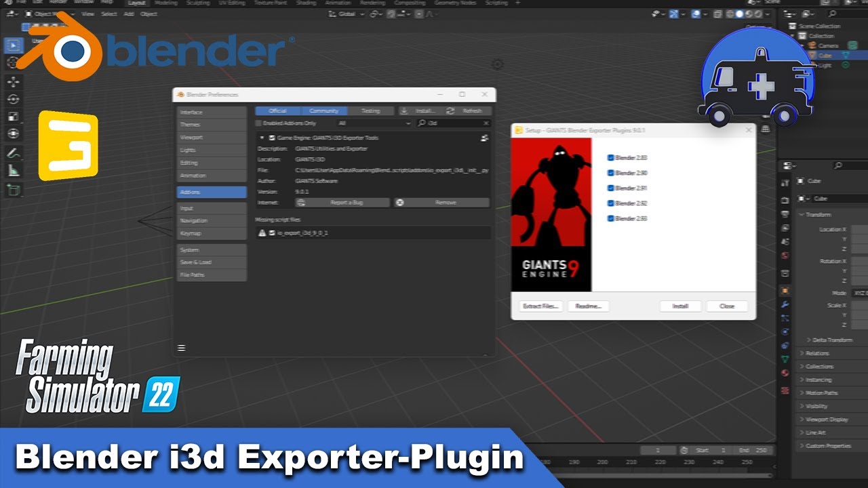Open the Keymap preferences section

coord(211,233)
